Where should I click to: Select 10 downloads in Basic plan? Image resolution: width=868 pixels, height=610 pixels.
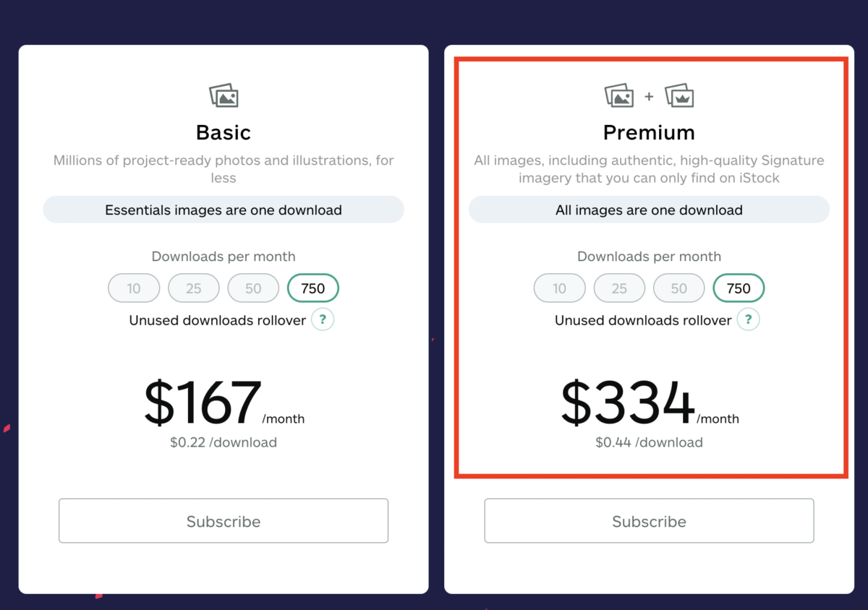tap(134, 288)
